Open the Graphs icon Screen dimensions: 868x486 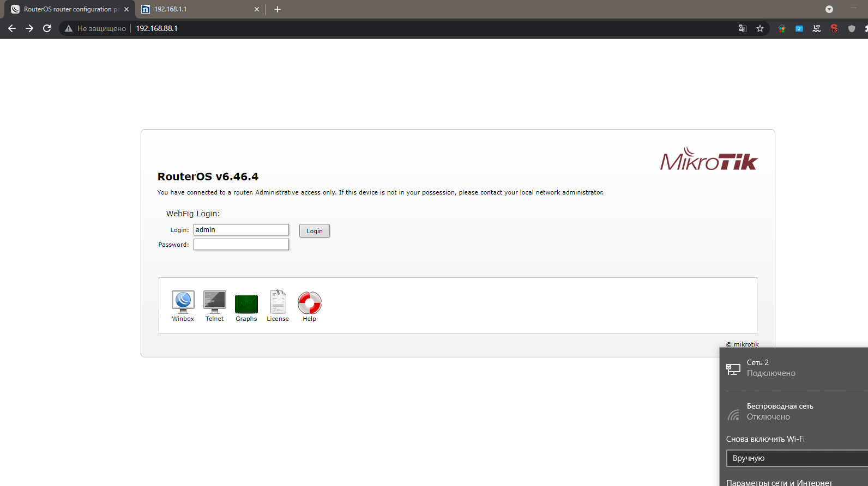(x=246, y=306)
